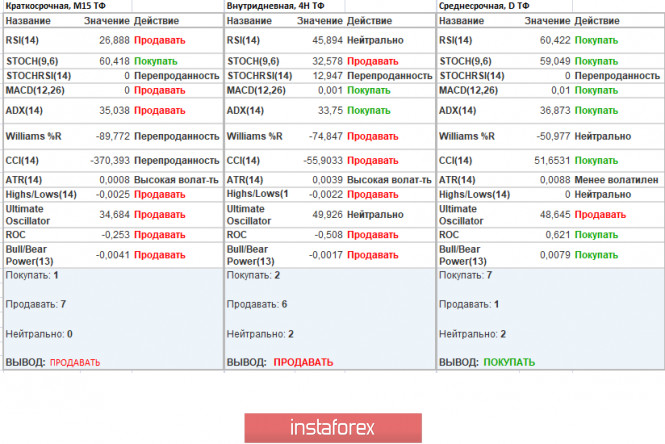The image size is (665, 444).
Task: Click Williams %R value -89,772
Action: pyautogui.click(x=113, y=136)
